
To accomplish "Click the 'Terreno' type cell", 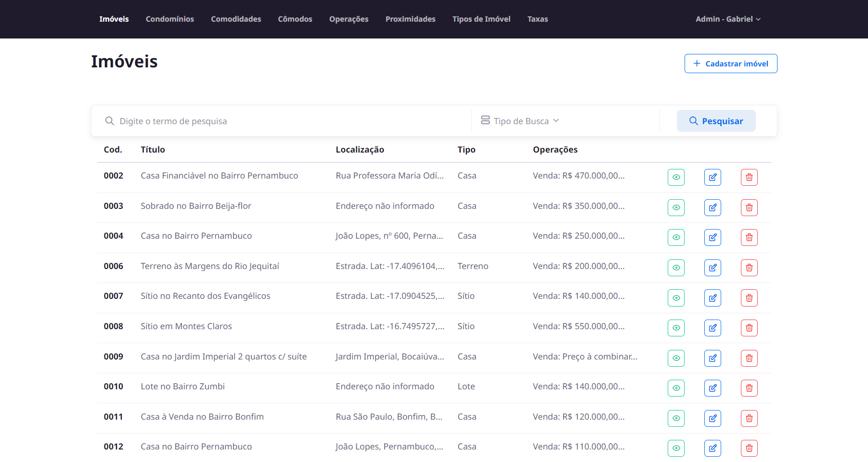I will coord(473,266).
